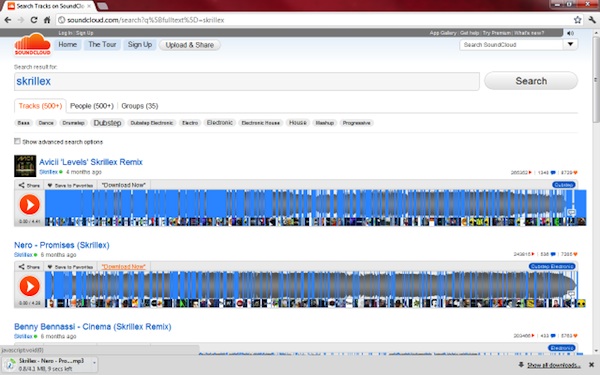
Task: Switch to the People (500+) tab
Action: (x=92, y=106)
